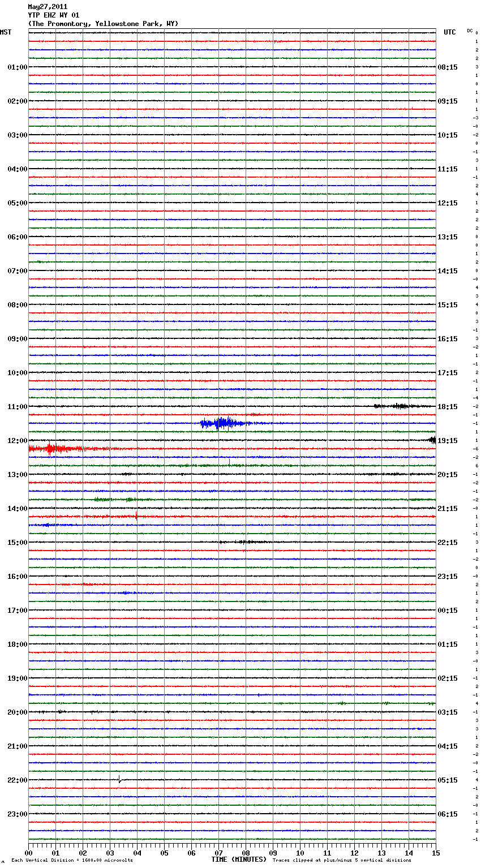Click the Each Vertical Division scale note

[x=72, y=861]
